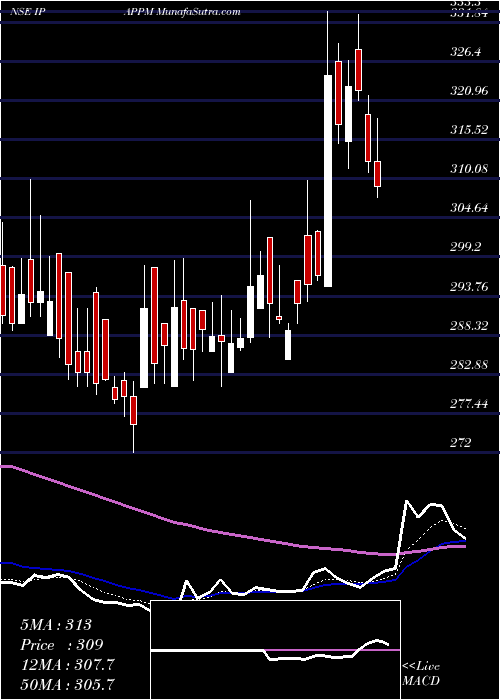This screenshot has height=700, width=500.
Task: Click the 326.4 price level label
Action: [467, 52]
